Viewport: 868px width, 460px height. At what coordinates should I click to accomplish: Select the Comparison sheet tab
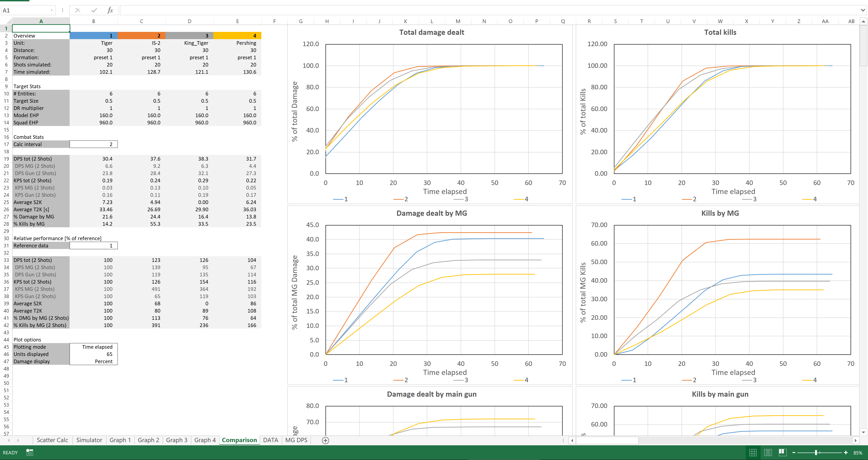point(239,440)
